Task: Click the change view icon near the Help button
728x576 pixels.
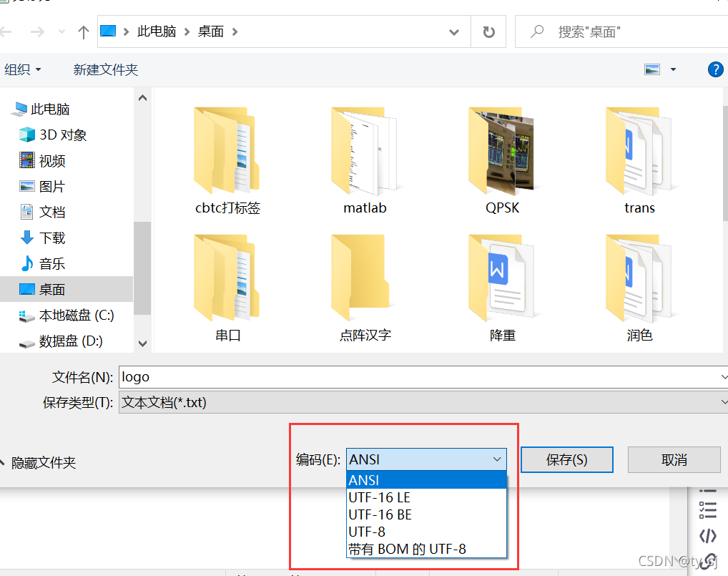Action: 653,69
